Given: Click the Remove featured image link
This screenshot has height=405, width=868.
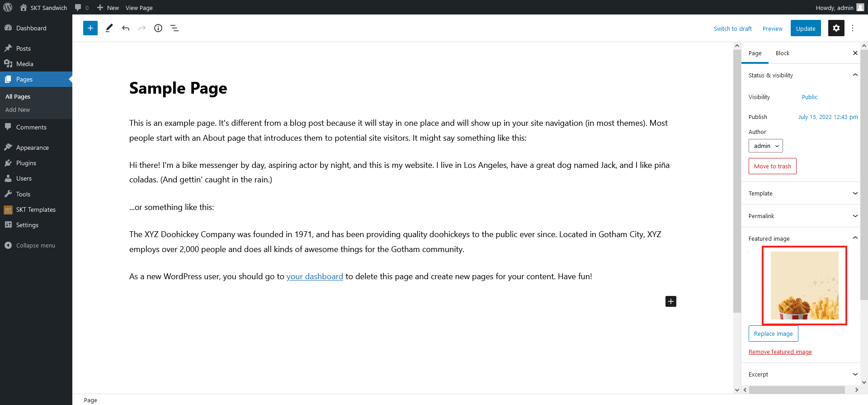Looking at the screenshot, I should tap(780, 352).
